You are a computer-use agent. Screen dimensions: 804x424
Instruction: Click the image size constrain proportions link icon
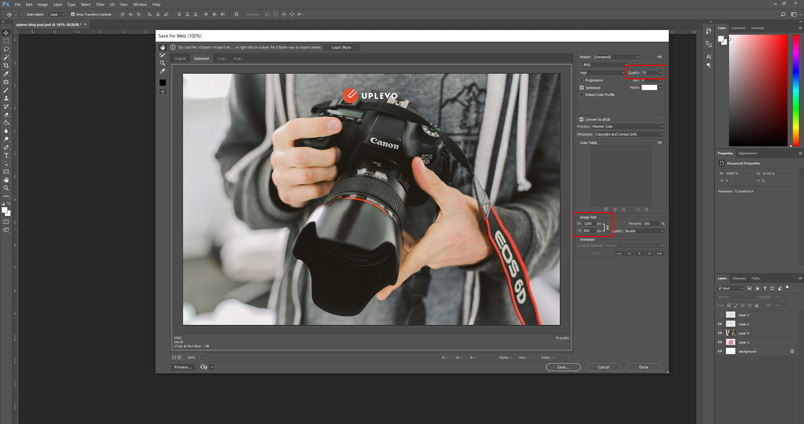click(x=608, y=227)
